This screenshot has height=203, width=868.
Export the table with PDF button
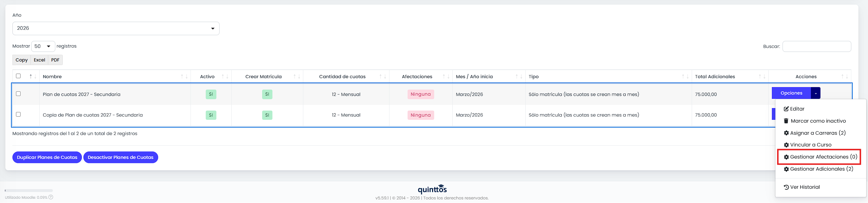point(55,60)
